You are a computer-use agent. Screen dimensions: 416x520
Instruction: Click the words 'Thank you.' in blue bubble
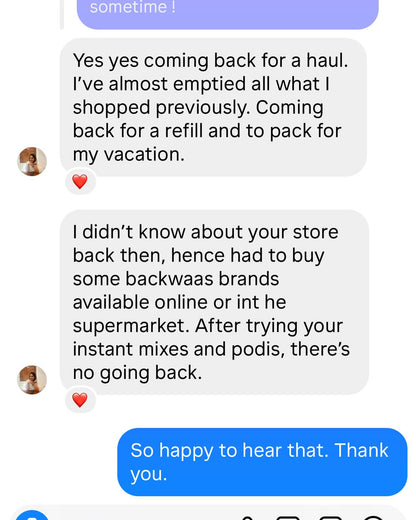point(259,462)
